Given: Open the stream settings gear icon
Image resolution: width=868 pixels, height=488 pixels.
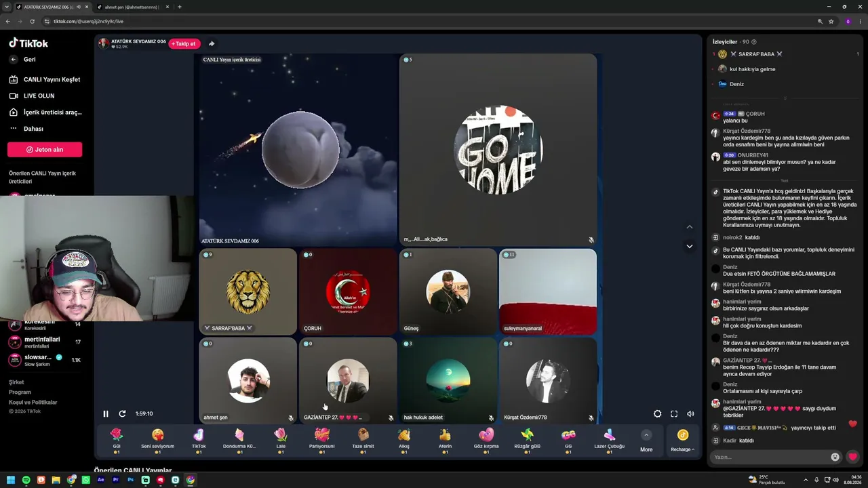Looking at the screenshot, I should tap(657, 413).
